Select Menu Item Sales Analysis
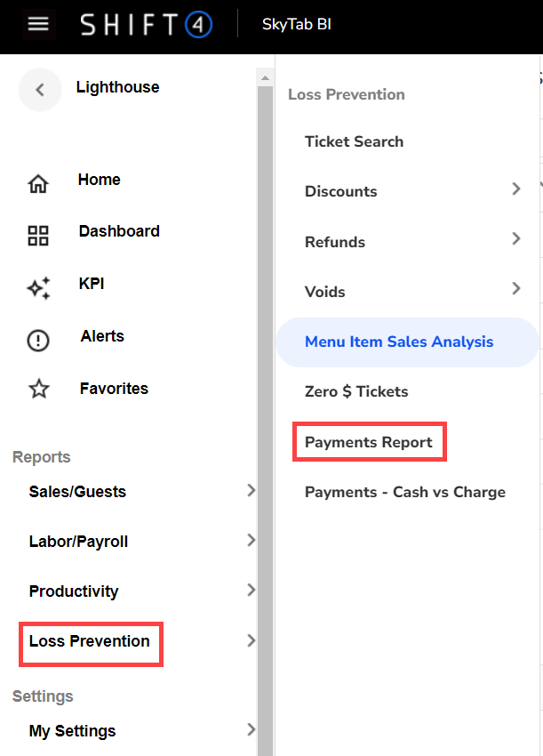Screen dimensions: 543x756 point(399,342)
